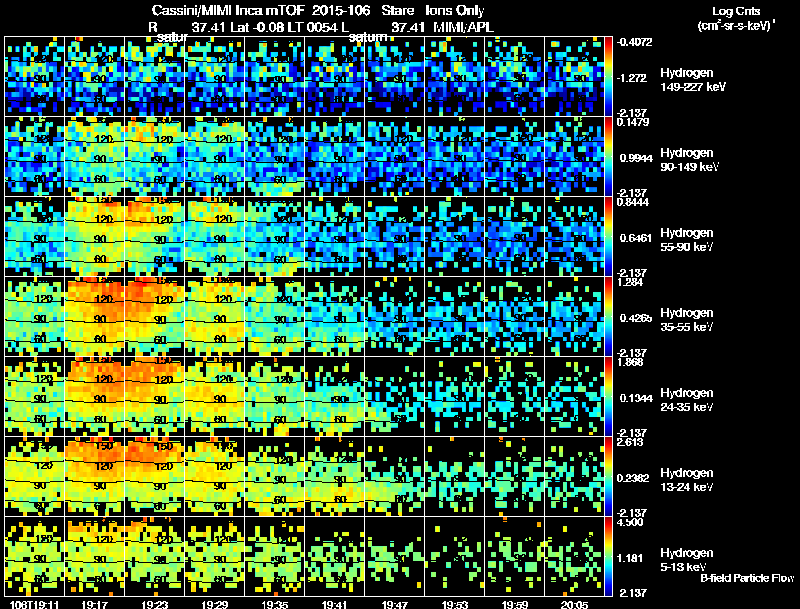This screenshot has height=609, width=800.
Task: Select the 55-90 keV panel at 19:47
Action: (x=394, y=237)
